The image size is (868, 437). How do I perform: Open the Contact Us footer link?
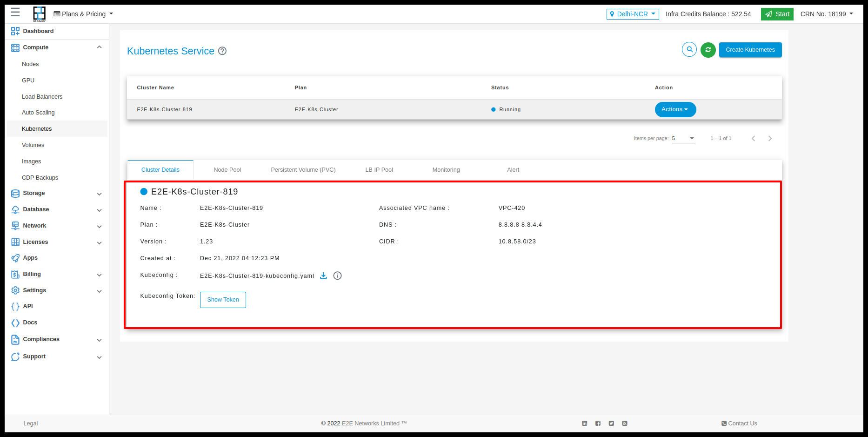click(x=739, y=424)
